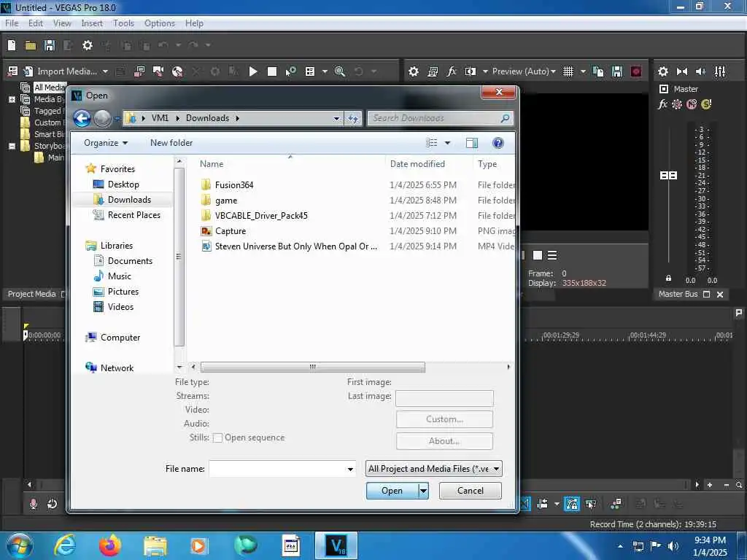The height and width of the screenshot is (560, 747).
Task: Toggle the preview pane icon in Open dialog
Action: pyautogui.click(x=472, y=143)
